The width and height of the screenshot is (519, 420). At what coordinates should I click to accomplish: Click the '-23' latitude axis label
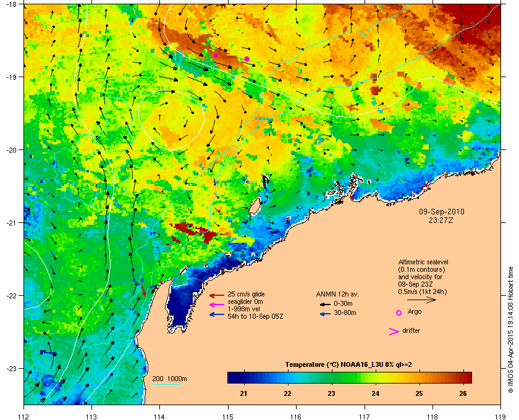point(11,368)
